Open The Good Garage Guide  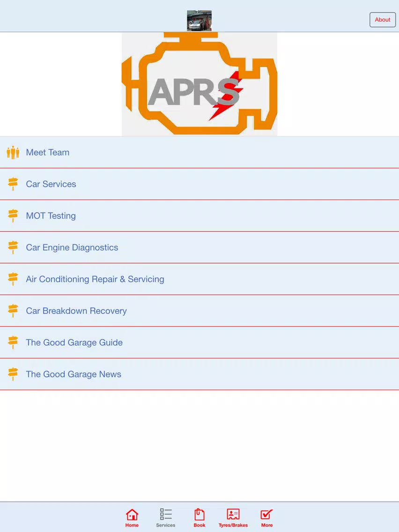click(x=199, y=342)
